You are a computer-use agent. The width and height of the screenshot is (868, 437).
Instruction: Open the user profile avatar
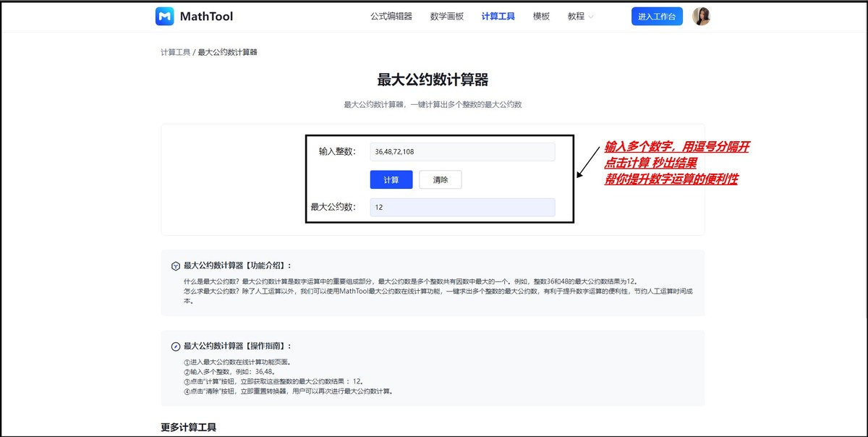coord(701,15)
